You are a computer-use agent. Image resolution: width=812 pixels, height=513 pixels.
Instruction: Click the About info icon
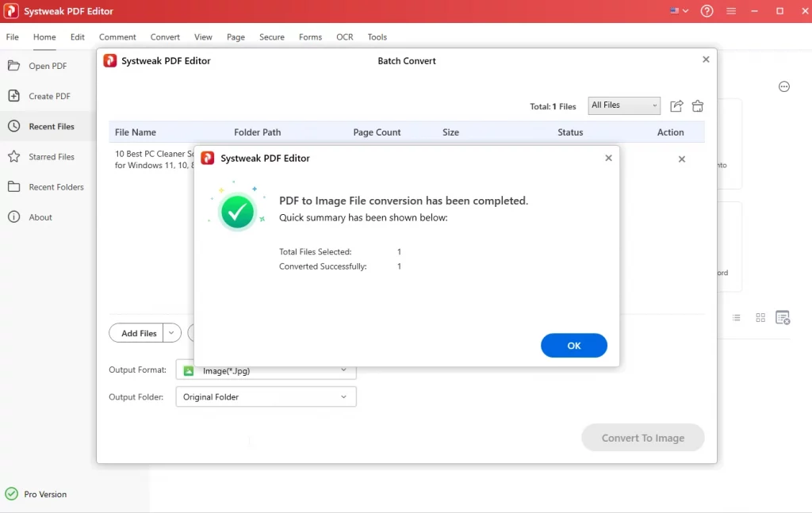pos(14,217)
